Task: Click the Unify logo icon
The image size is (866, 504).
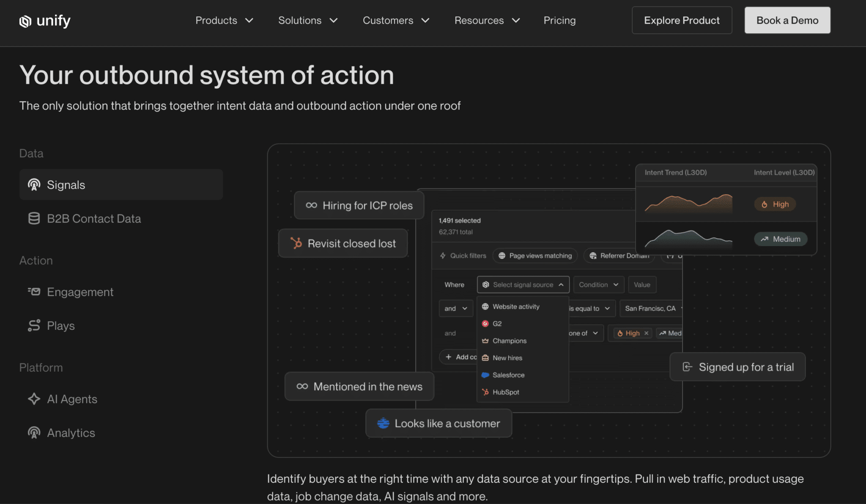Action: point(25,21)
